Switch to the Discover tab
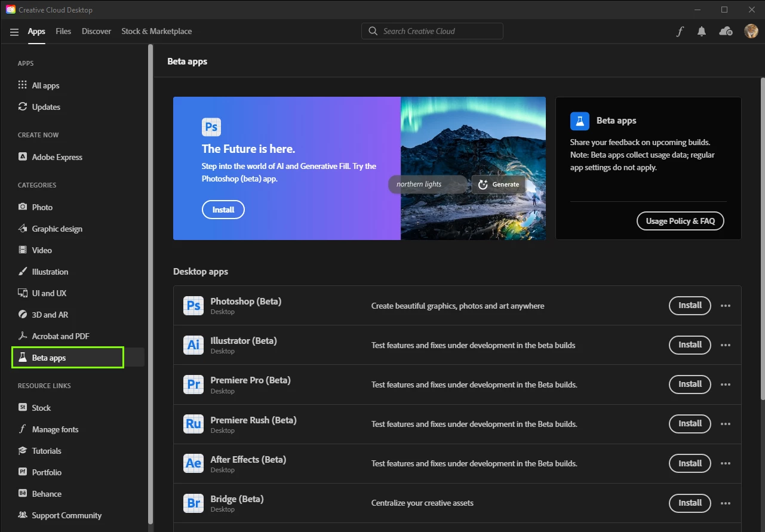This screenshot has height=532, width=765. pos(96,31)
